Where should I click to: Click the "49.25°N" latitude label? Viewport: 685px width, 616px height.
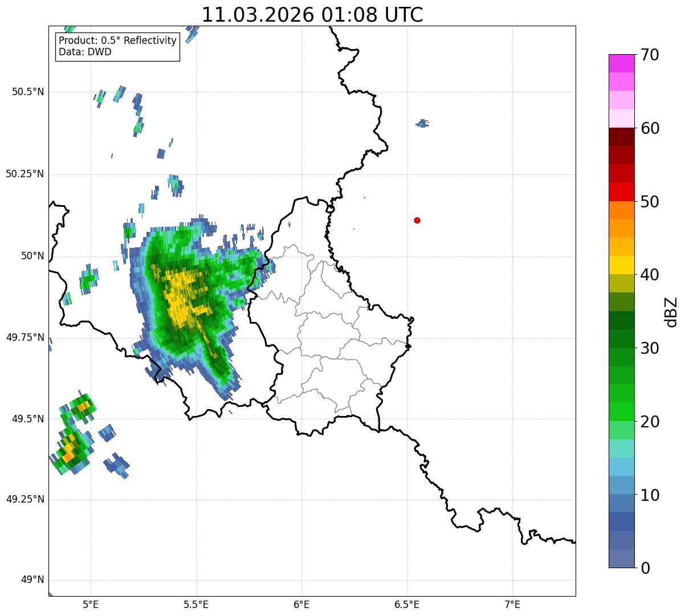25,500
